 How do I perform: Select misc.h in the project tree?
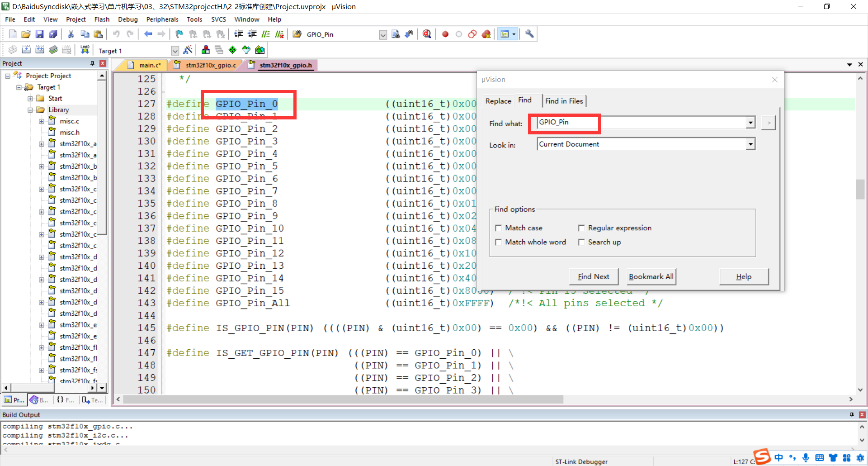70,133
